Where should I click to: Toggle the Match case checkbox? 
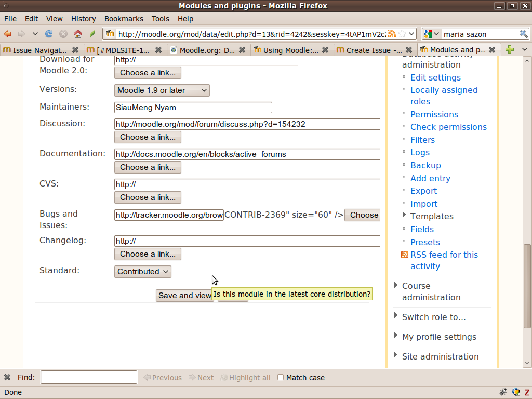(281, 377)
